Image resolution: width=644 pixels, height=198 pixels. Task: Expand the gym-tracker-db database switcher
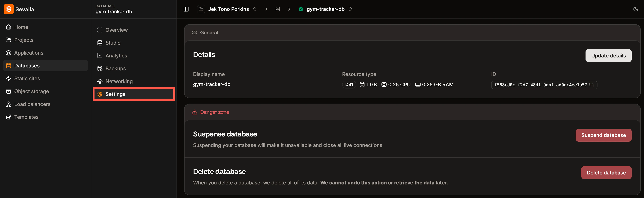pyautogui.click(x=350, y=9)
